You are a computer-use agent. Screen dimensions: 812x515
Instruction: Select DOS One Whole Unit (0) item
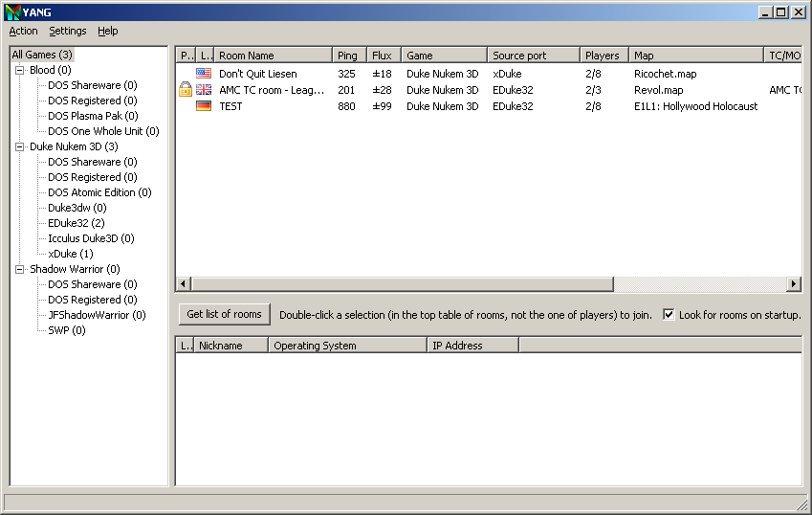103,131
